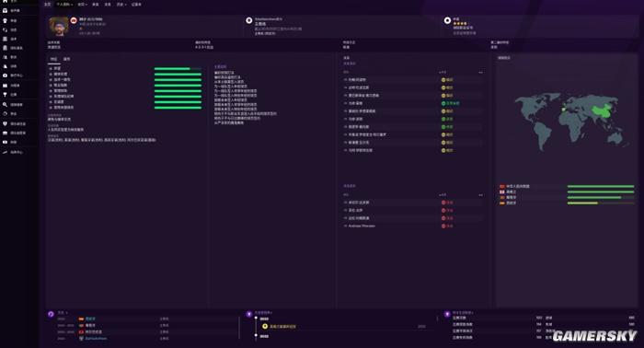Expand the dropdown header of the bottom history panel
Viewport: 644px width, 348px height.
(63, 313)
